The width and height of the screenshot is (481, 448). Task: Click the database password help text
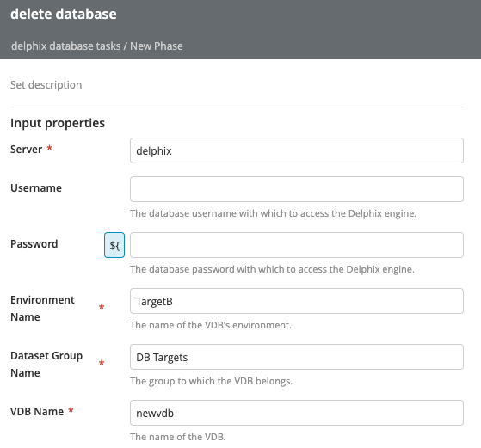click(273, 269)
